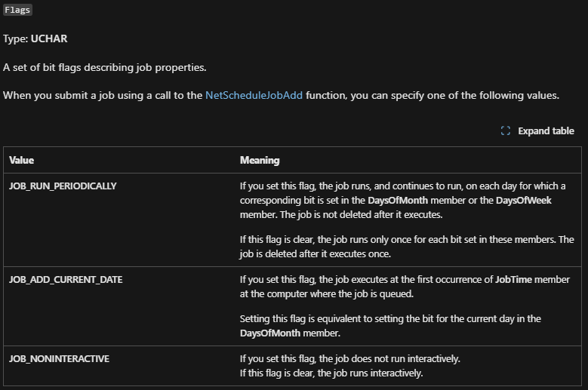Click the 'Setting this flag is equivalent' paragraph
Screen dimensions: 588x390
point(389,319)
